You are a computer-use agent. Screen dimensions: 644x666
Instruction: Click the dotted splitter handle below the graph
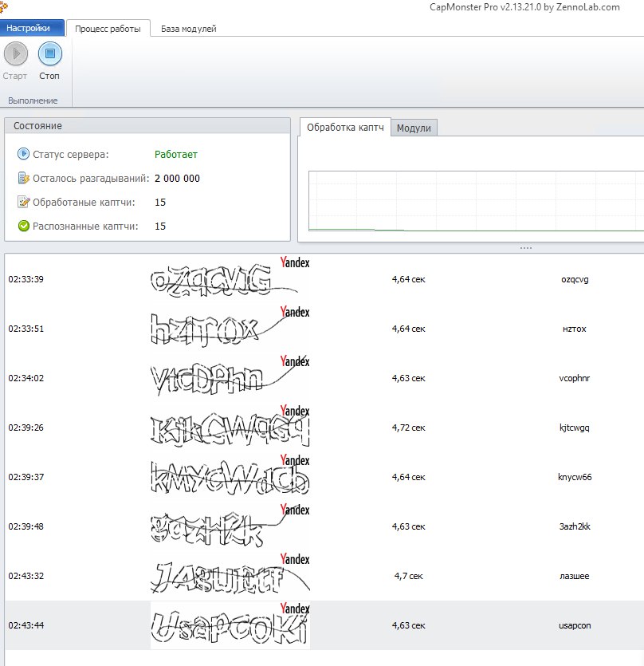tap(525, 248)
